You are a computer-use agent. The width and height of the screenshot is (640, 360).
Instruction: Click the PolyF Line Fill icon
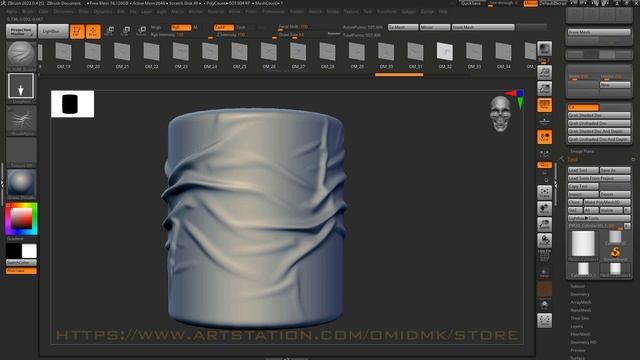(x=544, y=256)
